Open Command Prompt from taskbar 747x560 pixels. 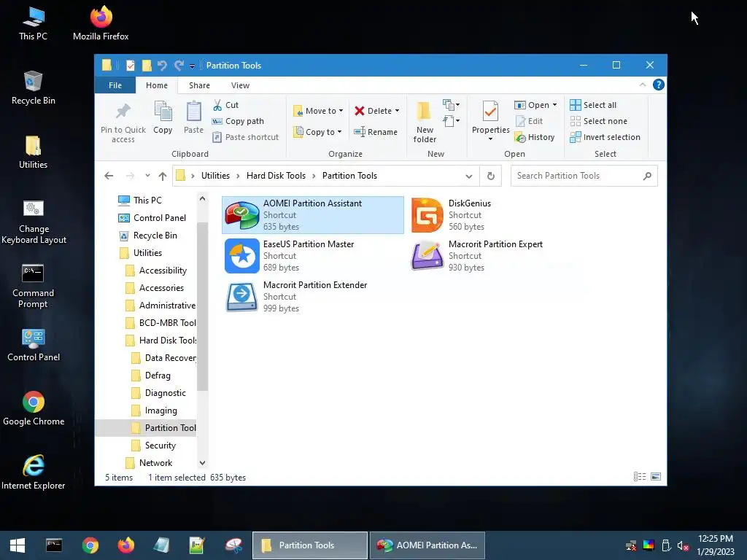54,545
